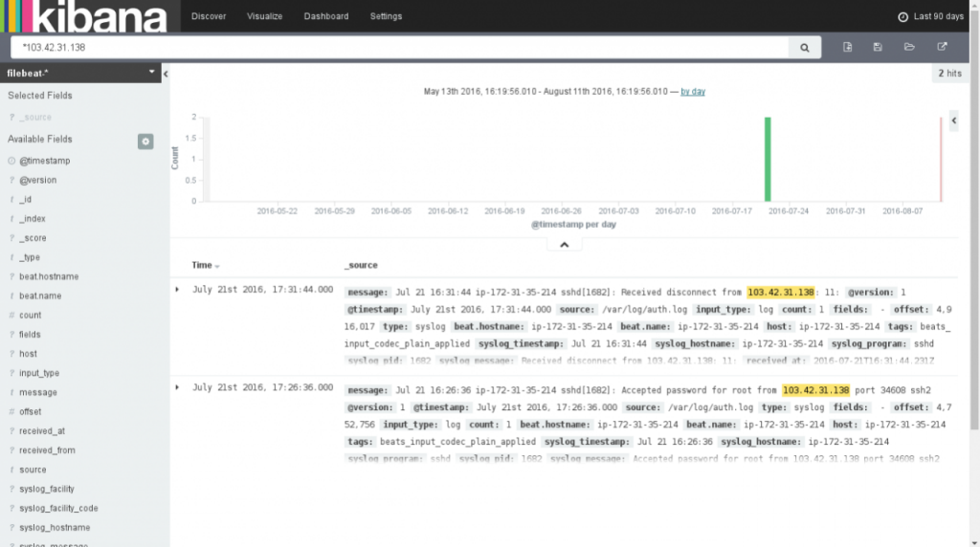Viewport: 980px width, 547px height.
Task: Open the Load Saved Search folder icon
Action: (909, 47)
